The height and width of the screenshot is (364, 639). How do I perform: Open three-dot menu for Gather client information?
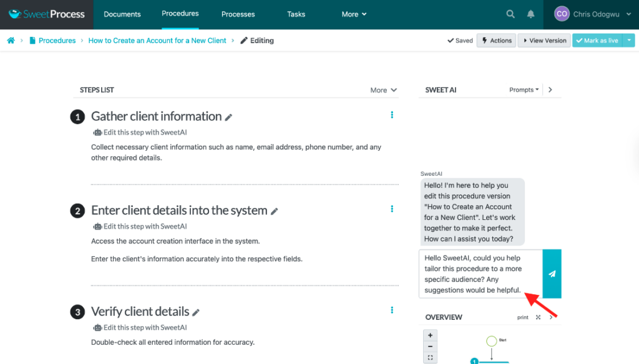[x=392, y=115]
